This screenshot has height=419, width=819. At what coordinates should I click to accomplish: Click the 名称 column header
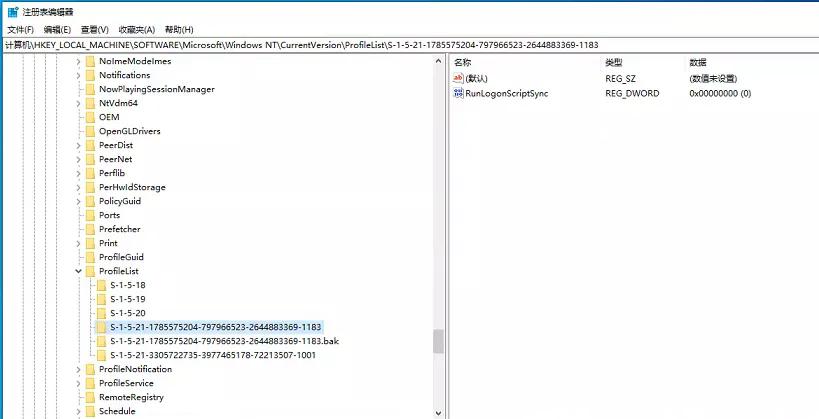pos(463,63)
